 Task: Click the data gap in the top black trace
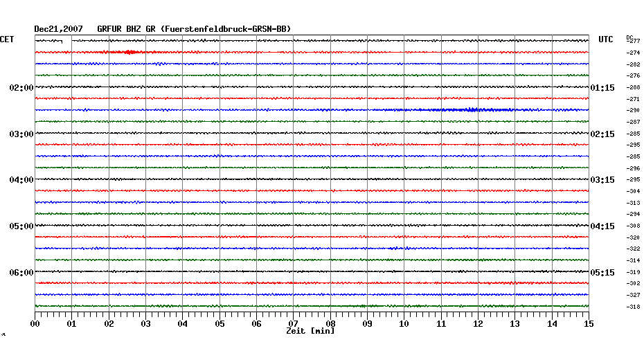point(67,41)
